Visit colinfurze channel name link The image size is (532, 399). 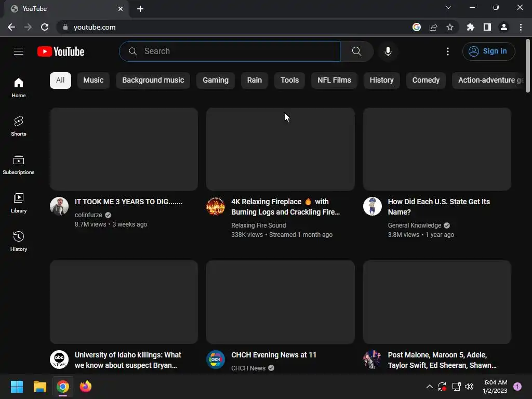click(x=88, y=215)
